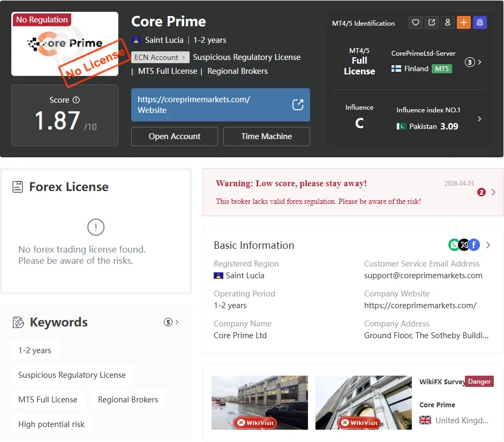504x442 pixels.
Task: Open the second WikiVisit building photo
Action: click(364, 402)
